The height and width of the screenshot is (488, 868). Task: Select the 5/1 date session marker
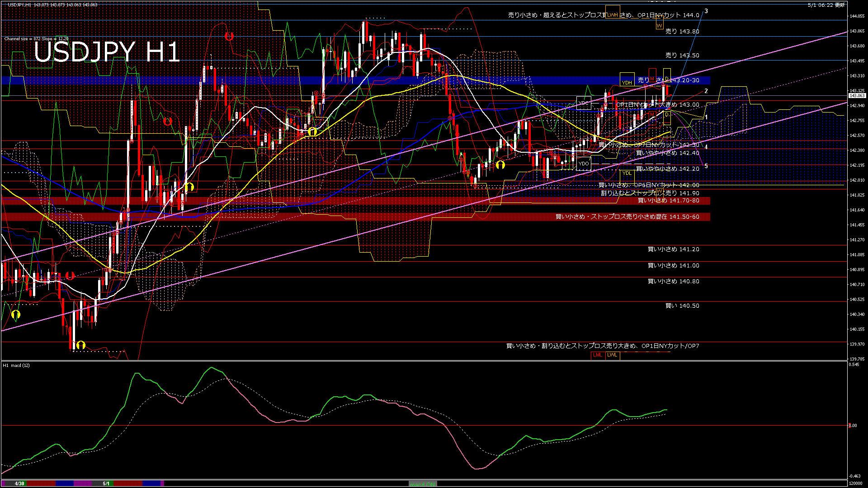tap(106, 483)
